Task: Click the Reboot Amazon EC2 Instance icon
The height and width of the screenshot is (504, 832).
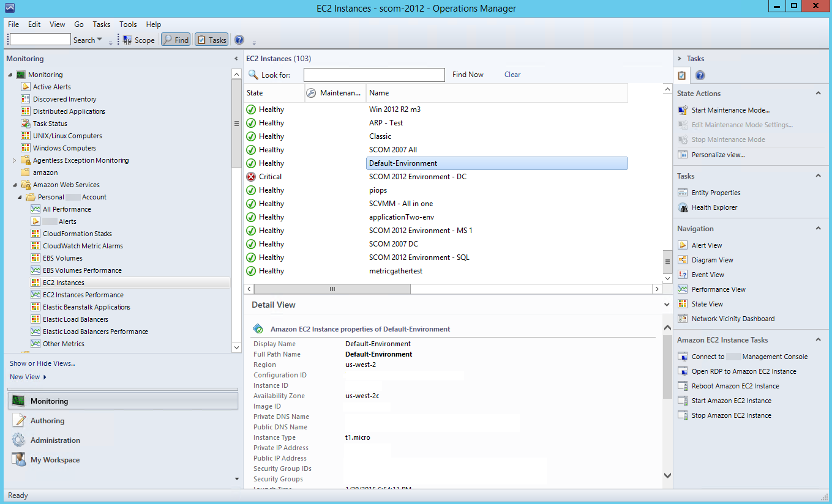Action: click(x=683, y=386)
